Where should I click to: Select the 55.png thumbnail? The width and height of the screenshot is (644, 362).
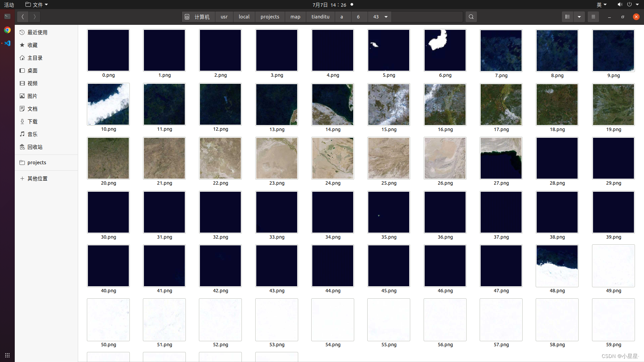click(x=389, y=320)
